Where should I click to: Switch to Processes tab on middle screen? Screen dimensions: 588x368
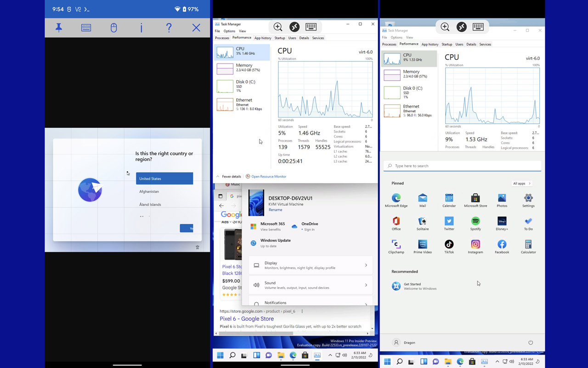(x=222, y=38)
